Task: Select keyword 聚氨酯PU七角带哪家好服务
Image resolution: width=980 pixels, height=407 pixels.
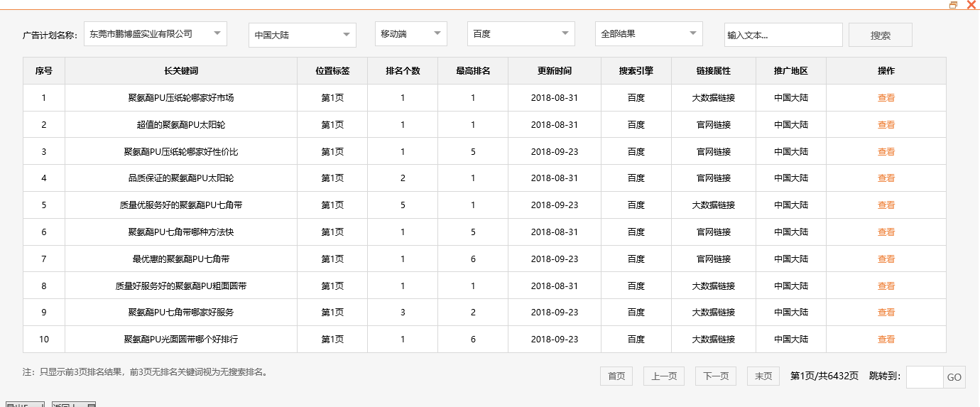Action: click(x=181, y=313)
